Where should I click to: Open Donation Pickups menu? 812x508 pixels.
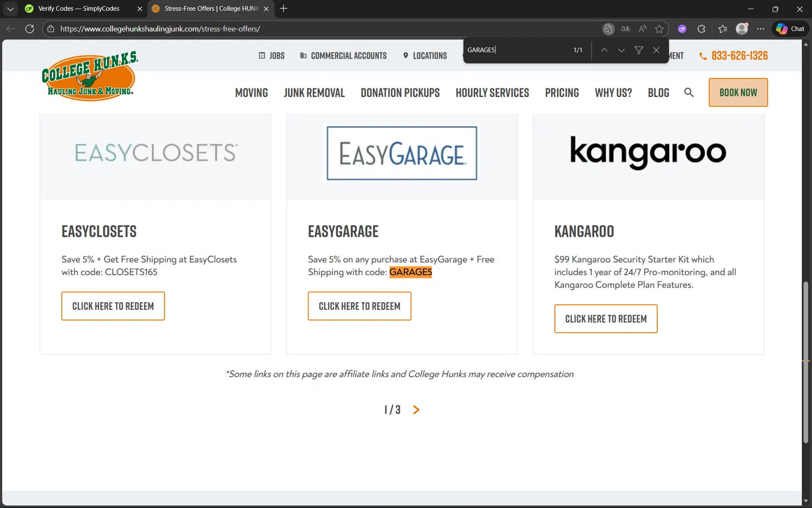(400, 93)
